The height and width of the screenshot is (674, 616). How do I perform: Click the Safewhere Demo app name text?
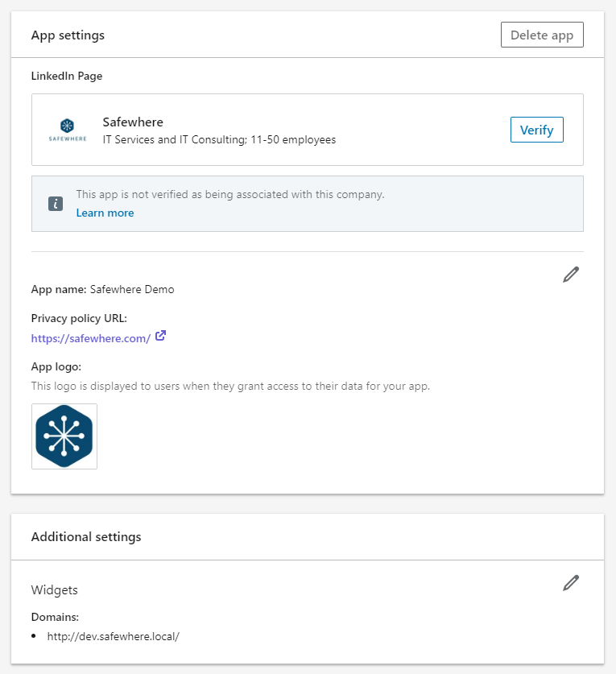(132, 290)
